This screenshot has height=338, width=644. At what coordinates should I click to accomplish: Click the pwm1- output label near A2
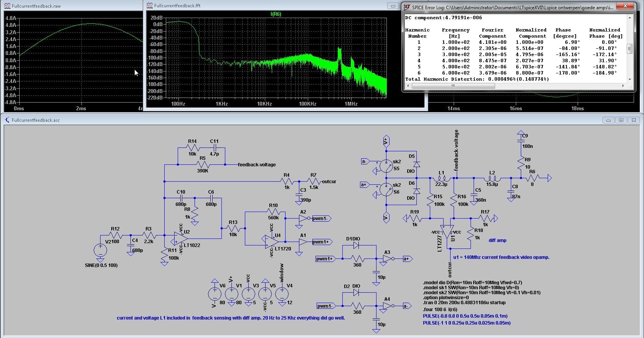(x=321, y=219)
